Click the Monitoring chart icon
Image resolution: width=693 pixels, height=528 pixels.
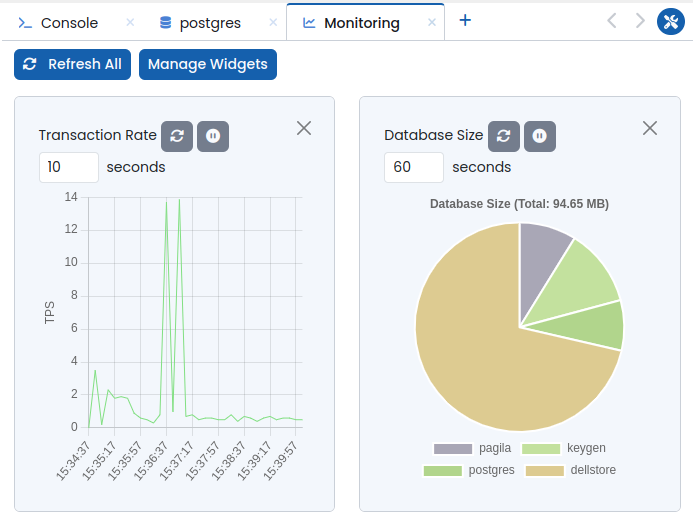coord(309,23)
